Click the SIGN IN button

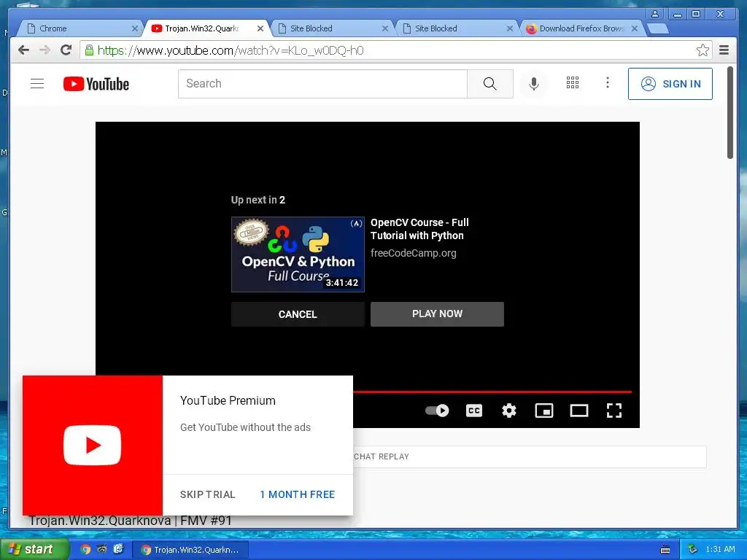670,84
